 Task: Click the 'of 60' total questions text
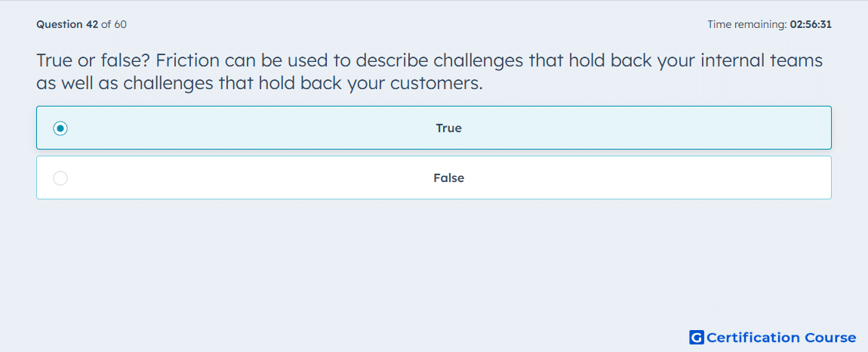[x=113, y=24]
